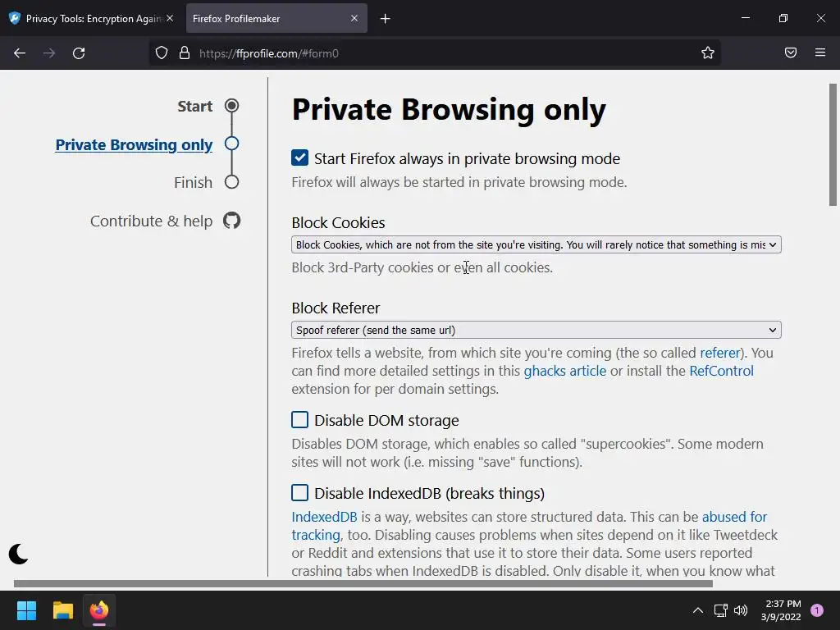Click the vertical page scrollbar thumb
Viewport: 840px width, 630px height.
833,144
